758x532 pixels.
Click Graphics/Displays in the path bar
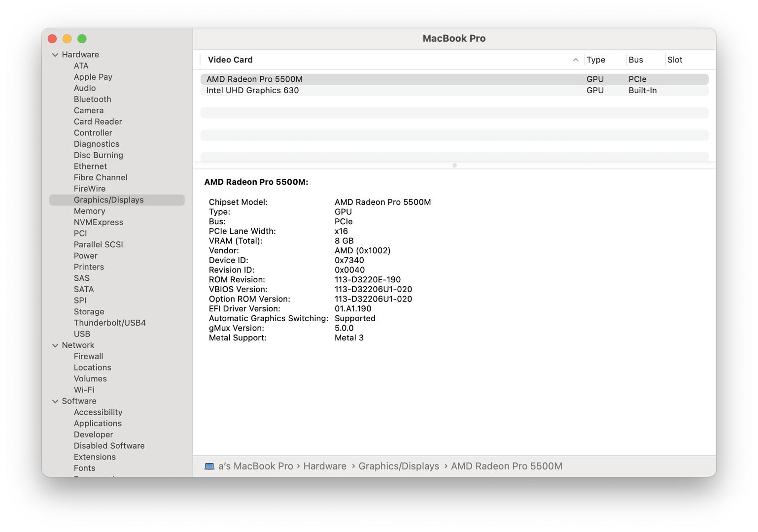tap(398, 466)
